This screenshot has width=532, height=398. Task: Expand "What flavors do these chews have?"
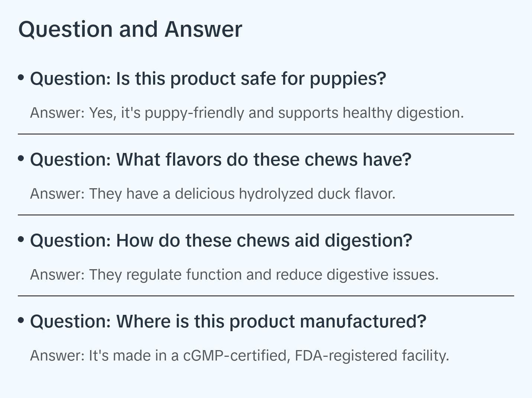221,160
